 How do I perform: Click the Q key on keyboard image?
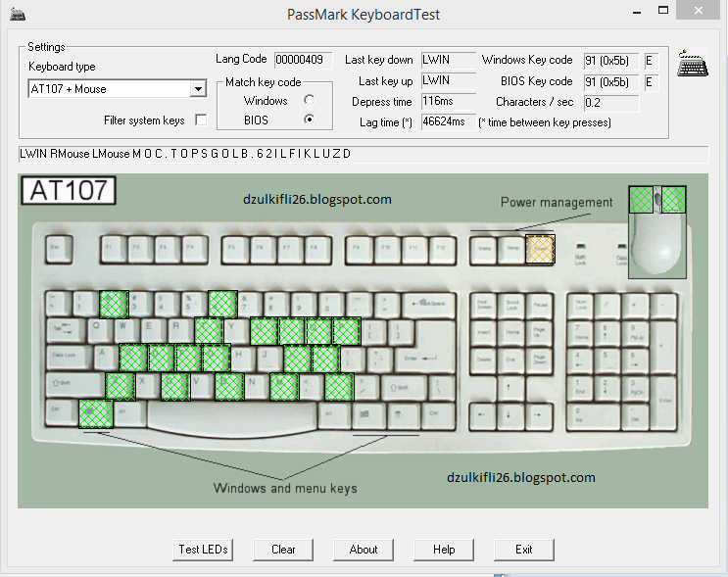coord(98,330)
